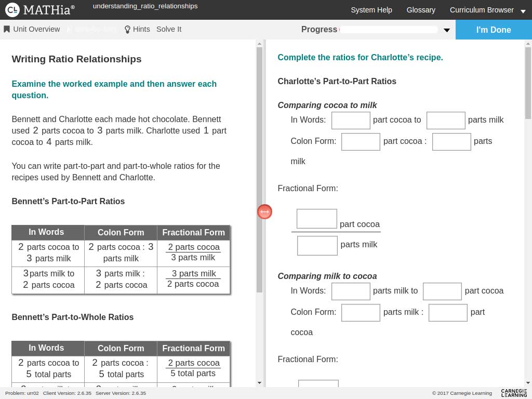The image size is (532, 399).
Task: Select Solve It in the toolbar
Action: coord(169,29)
